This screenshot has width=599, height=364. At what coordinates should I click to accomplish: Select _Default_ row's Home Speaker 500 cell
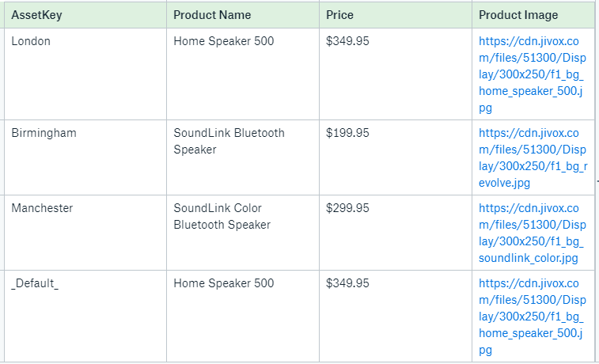coord(243,317)
